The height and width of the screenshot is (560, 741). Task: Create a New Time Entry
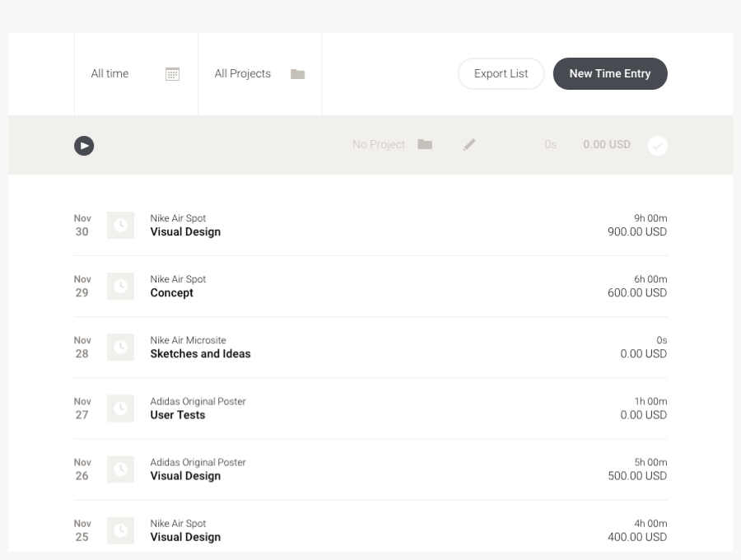pyautogui.click(x=610, y=73)
